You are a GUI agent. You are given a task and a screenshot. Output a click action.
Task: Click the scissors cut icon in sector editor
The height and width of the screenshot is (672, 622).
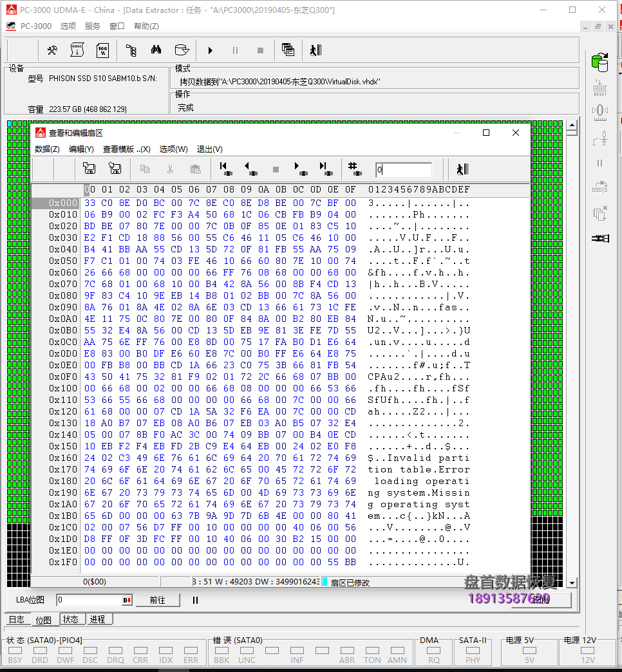point(170,169)
